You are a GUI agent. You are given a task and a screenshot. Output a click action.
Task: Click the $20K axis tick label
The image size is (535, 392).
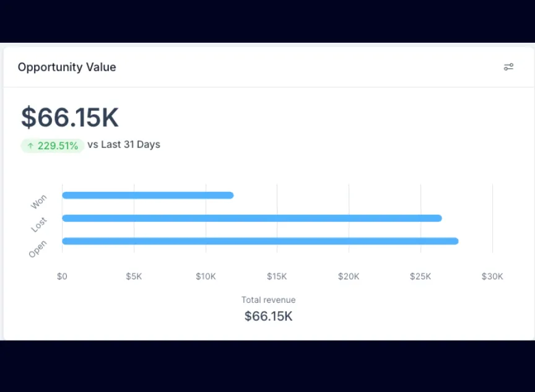click(x=349, y=276)
